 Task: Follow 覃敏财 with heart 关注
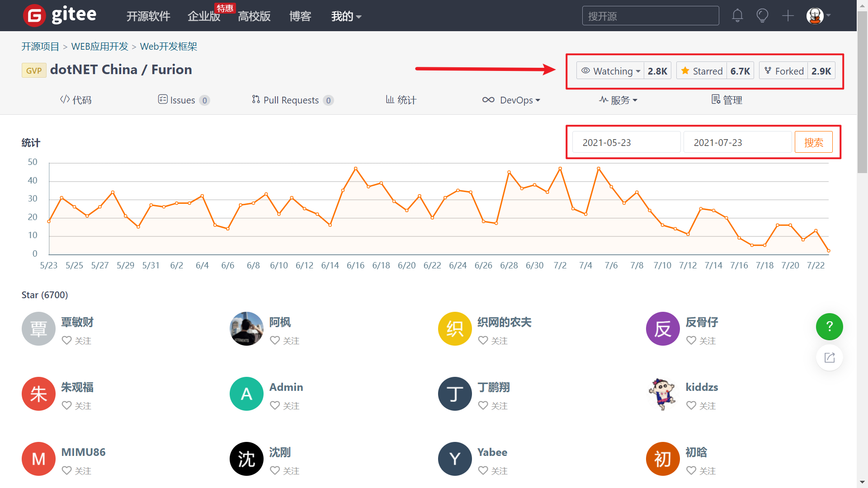click(x=76, y=341)
